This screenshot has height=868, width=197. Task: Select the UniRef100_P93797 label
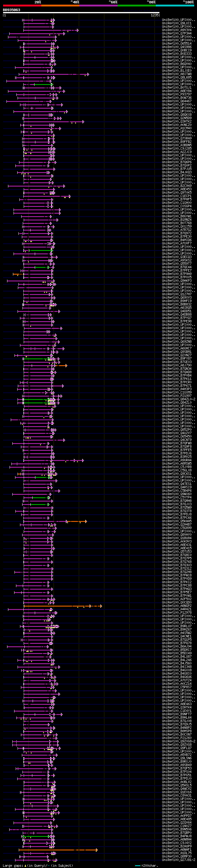pyautogui.click(x=177, y=94)
